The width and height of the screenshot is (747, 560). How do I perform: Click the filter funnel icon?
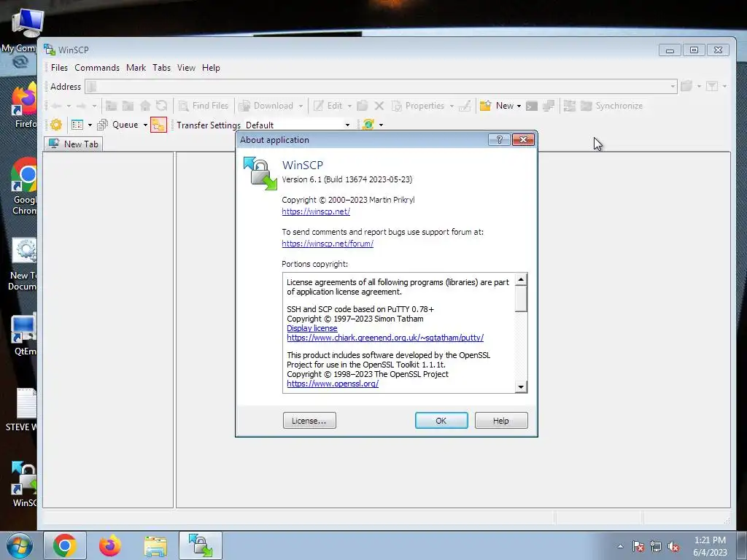pyautogui.click(x=712, y=86)
